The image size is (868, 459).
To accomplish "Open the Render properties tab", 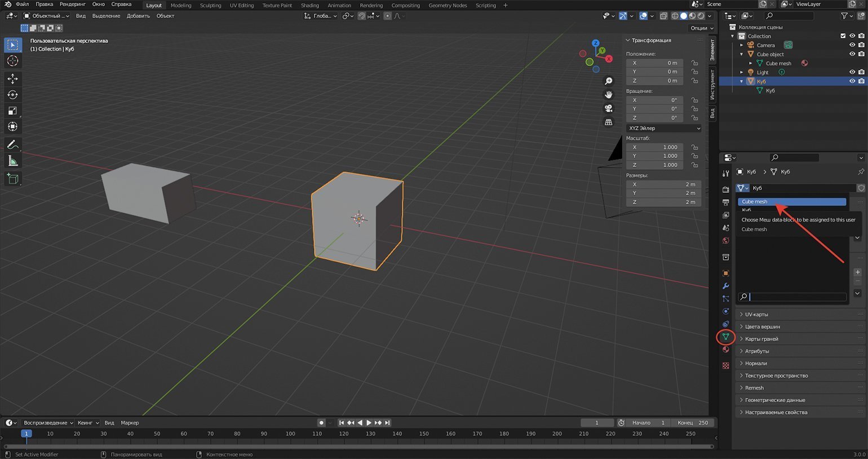I will 726,189.
